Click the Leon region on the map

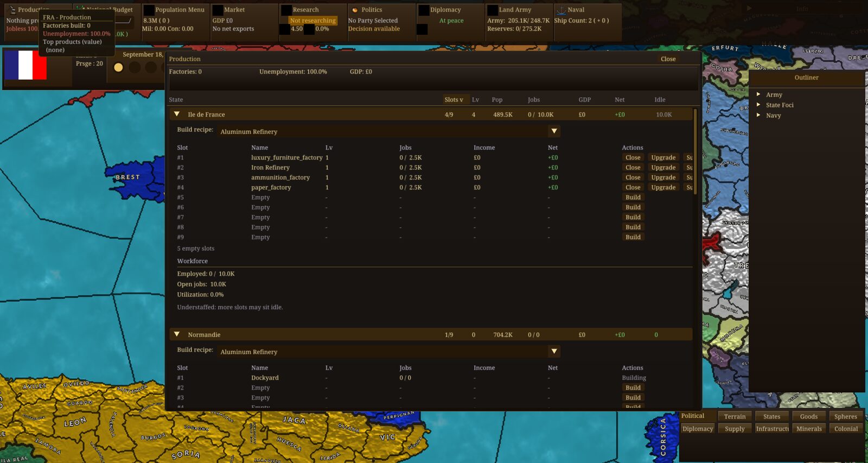click(75, 422)
